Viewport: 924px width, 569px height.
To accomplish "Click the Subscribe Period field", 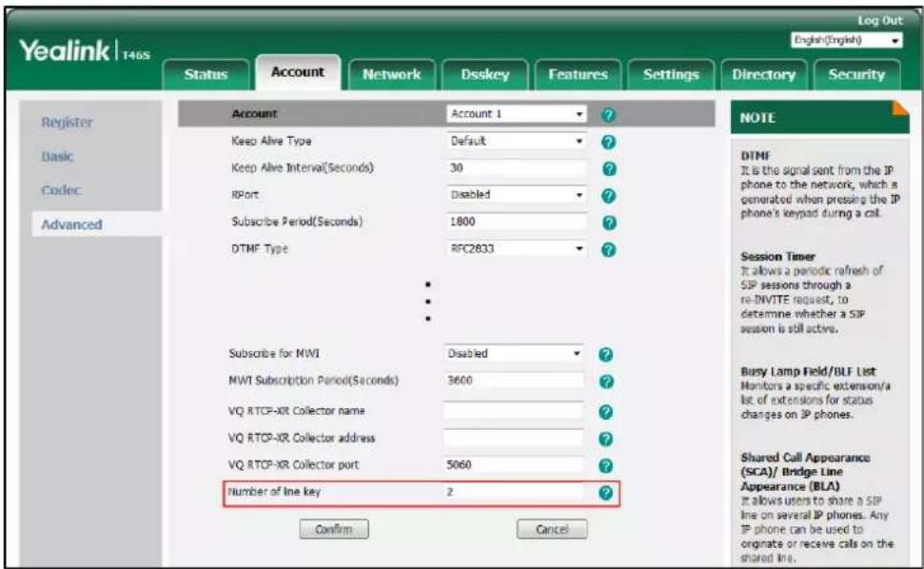I will 516,222.
